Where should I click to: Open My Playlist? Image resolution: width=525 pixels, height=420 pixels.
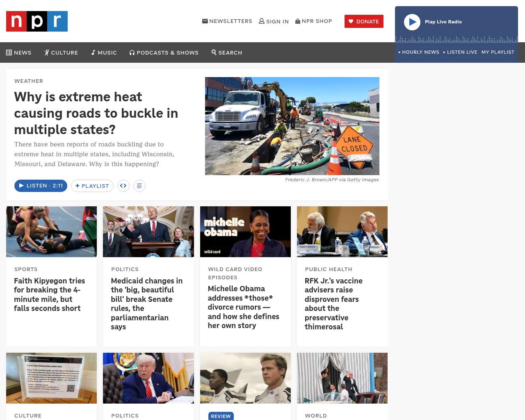(498, 52)
